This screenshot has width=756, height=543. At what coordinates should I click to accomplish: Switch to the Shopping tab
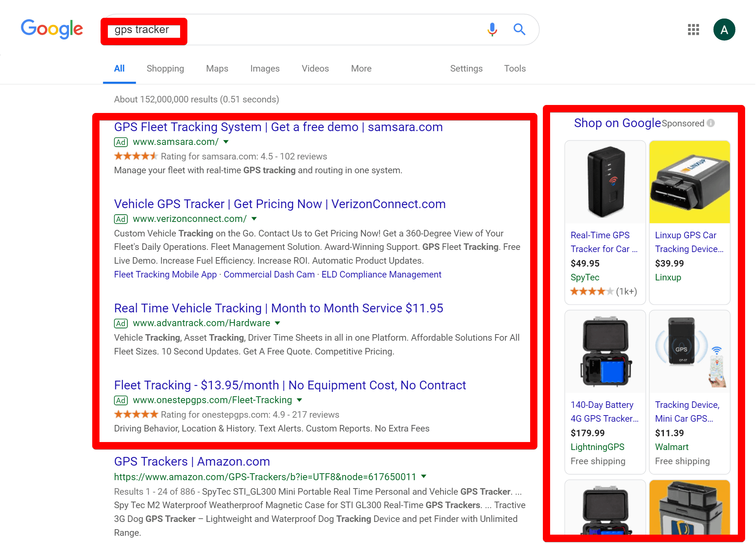165,68
